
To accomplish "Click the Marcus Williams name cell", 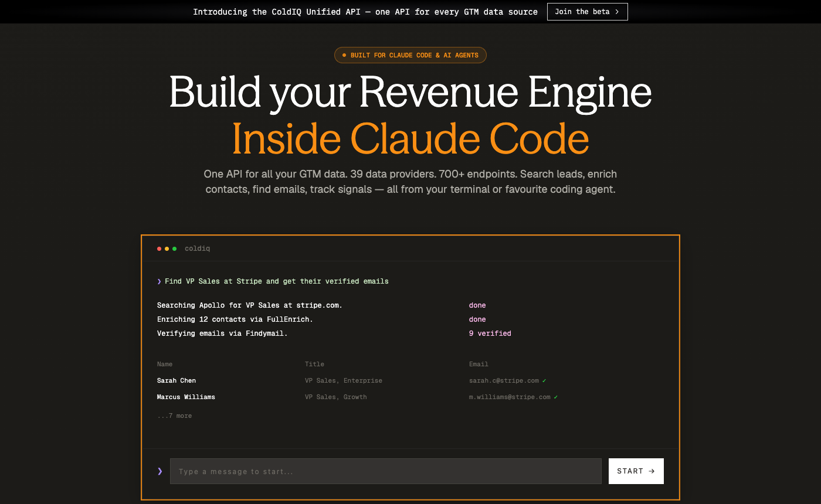I will tap(186, 397).
